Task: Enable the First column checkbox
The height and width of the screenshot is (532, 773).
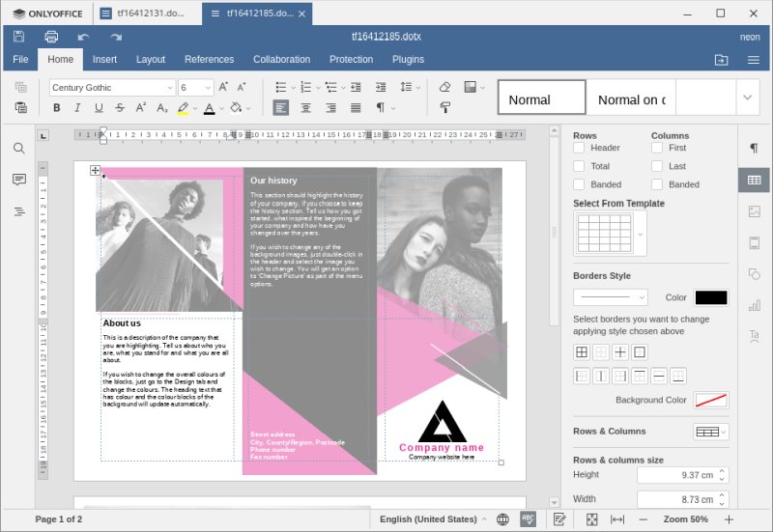Action: pos(657,148)
